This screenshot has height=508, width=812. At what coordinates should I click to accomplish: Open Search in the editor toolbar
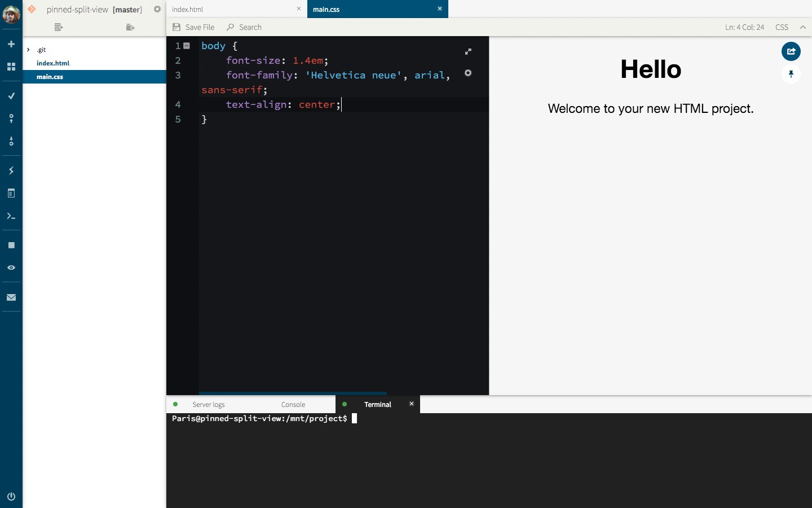(244, 27)
